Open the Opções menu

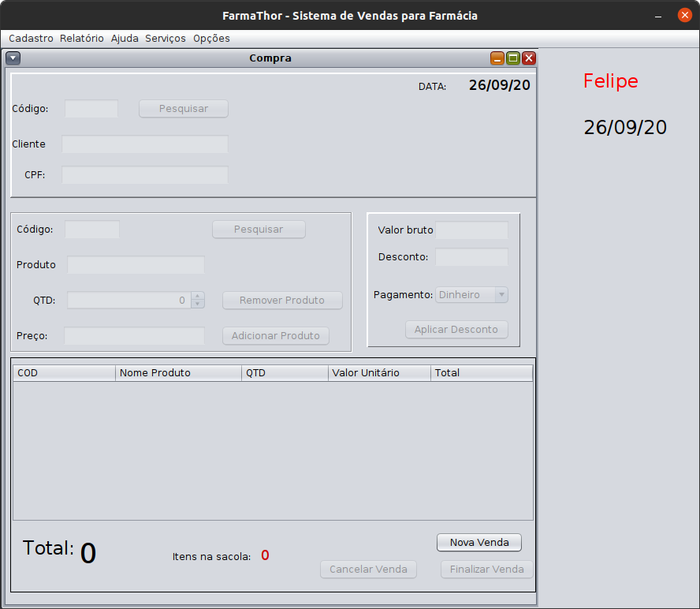pyautogui.click(x=211, y=39)
